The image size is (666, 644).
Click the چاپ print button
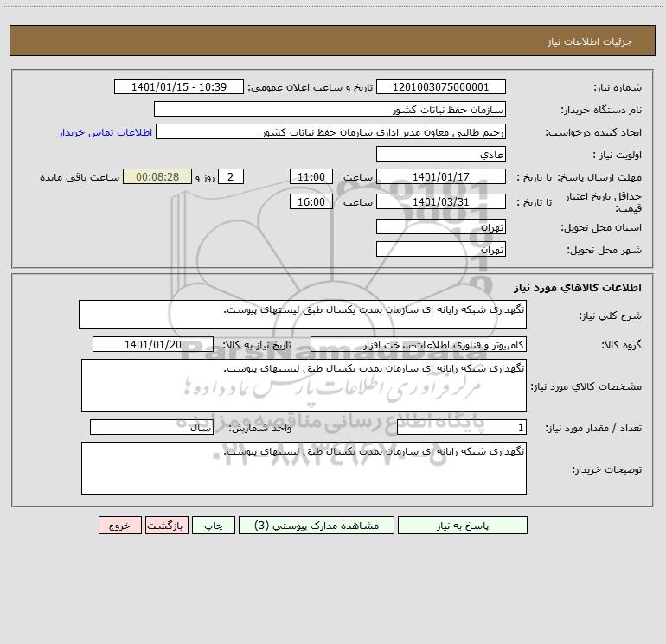click(x=214, y=525)
